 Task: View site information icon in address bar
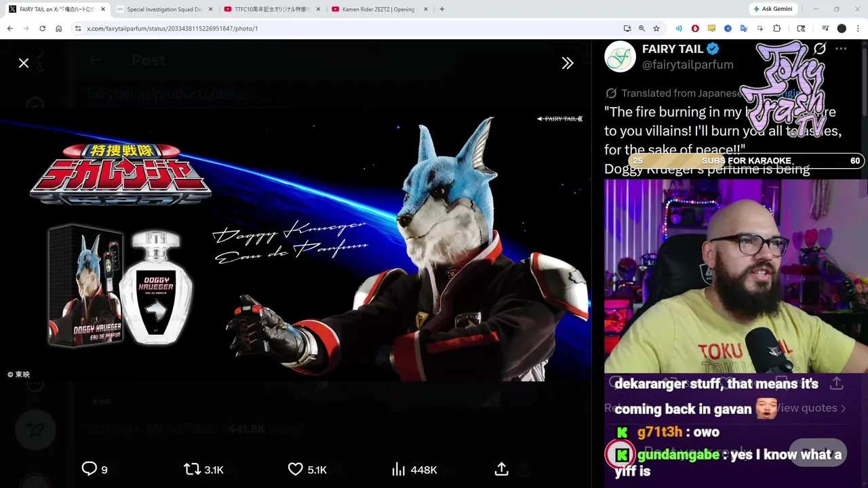click(x=78, y=28)
